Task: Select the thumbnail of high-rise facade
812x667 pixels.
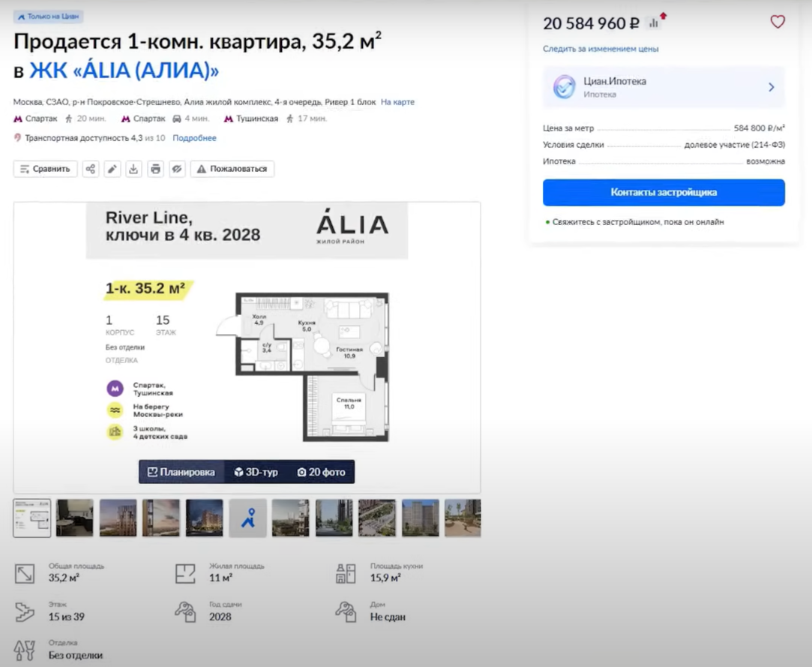Action: point(421,518)
